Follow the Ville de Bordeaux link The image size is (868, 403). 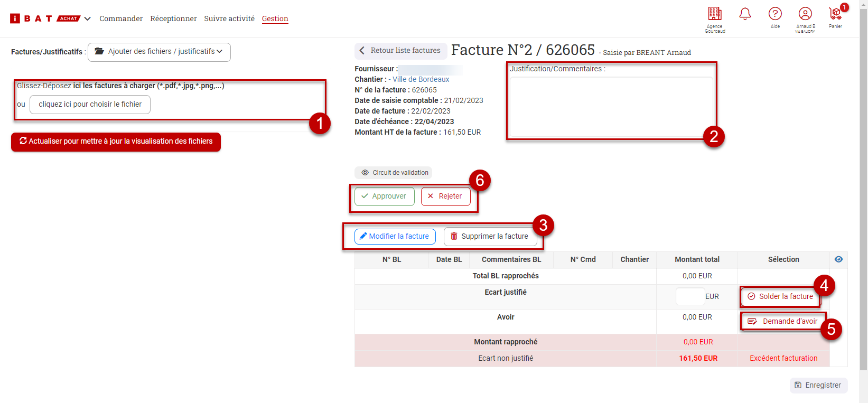point(421,79)
